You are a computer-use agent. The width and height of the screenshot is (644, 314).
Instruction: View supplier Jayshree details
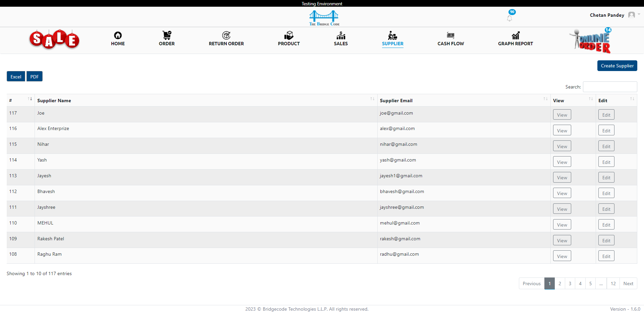(x=562, y=209)
